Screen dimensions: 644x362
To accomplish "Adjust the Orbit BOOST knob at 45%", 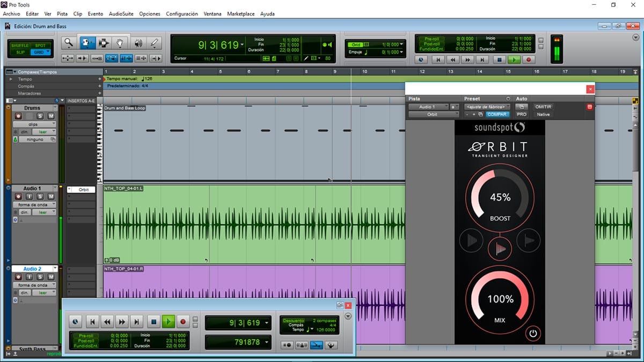I will [500, 197].
